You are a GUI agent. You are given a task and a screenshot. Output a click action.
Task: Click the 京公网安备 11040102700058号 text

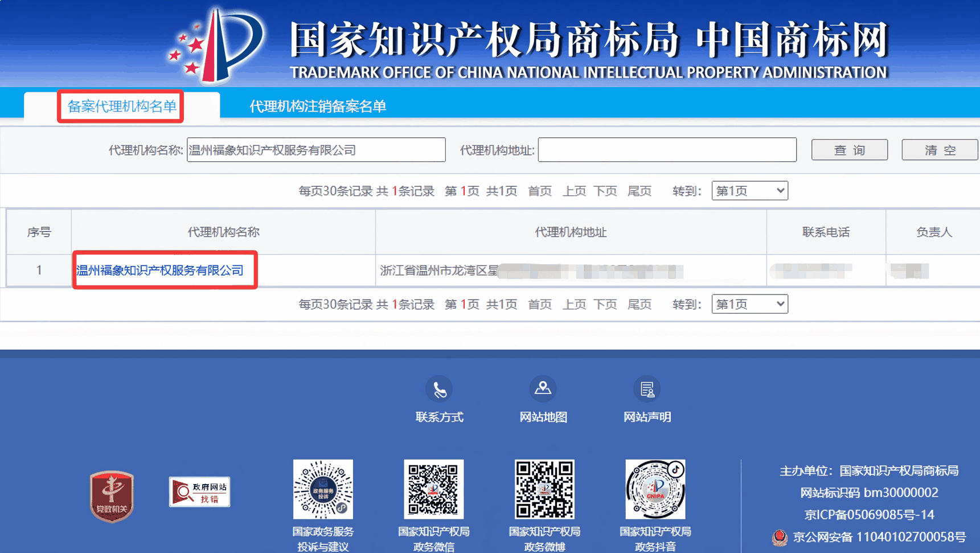pos(879,537)
